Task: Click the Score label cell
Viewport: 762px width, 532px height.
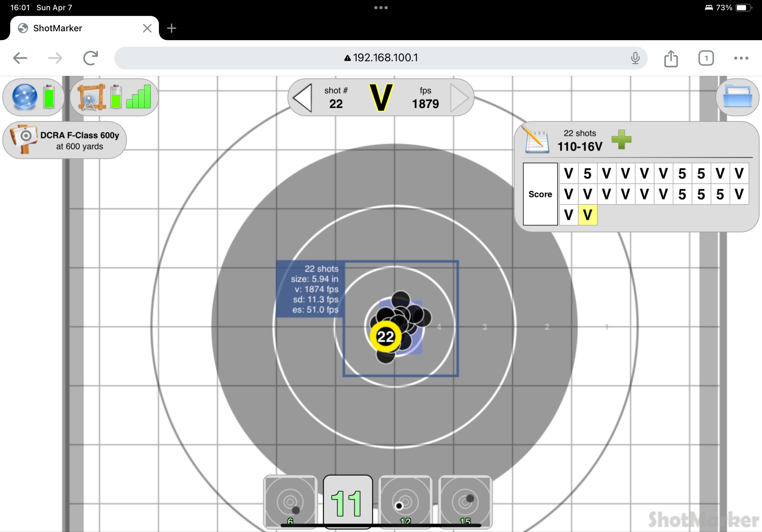Action: coord(540,194)
